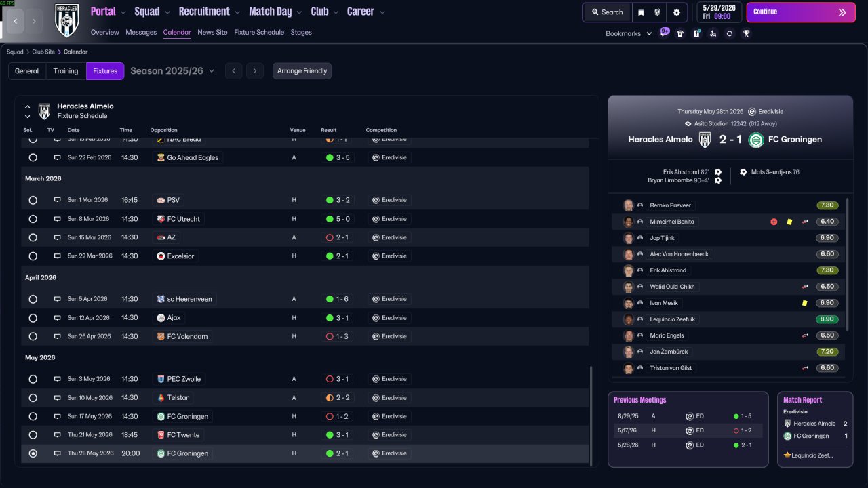The height and width of the screenshot is (488, 868).
Task: Click the shirt icon in bookmarks bar
Action: pos(680,33)
